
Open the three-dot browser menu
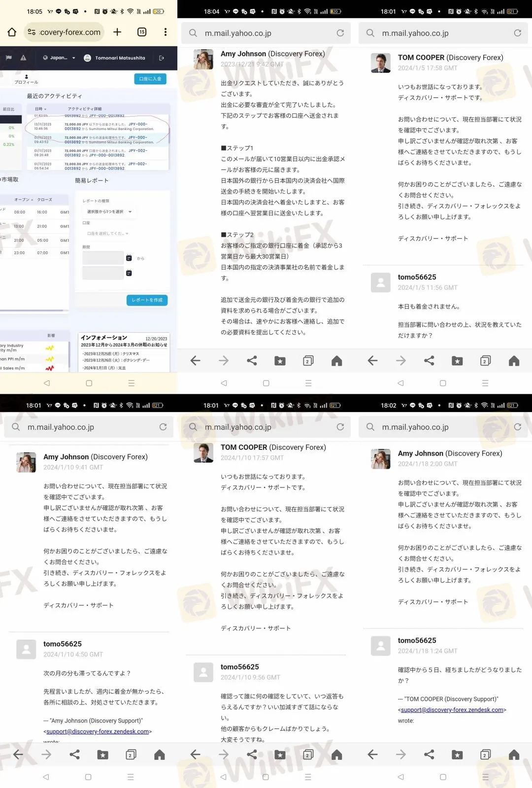166,32
